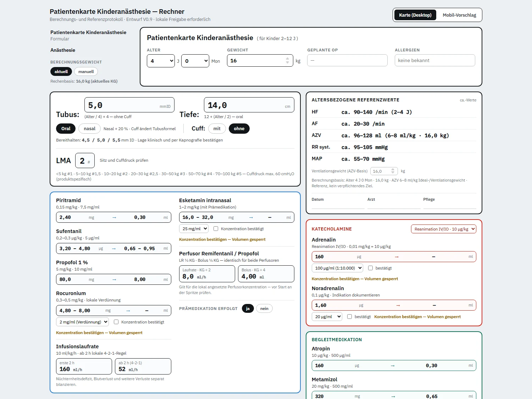Click the MAP ca. 55–70 mmHg value
This screenshot has width=532, height=399.
(x=363, y=159)
